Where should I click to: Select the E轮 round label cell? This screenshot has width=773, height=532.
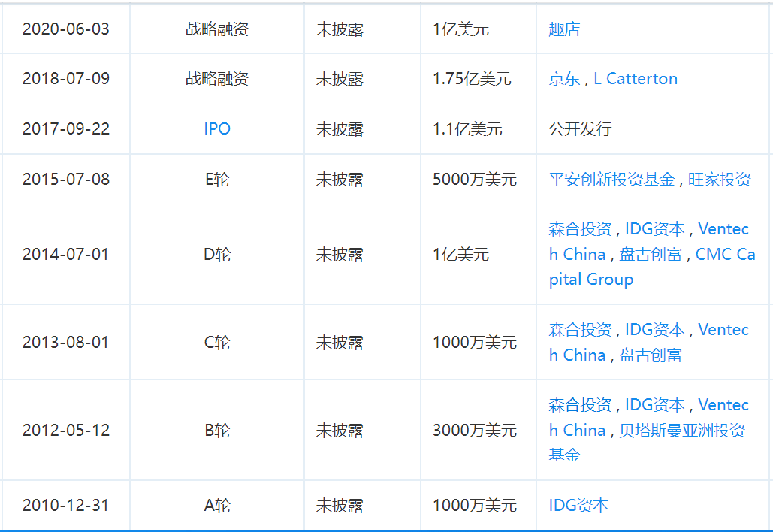click(x=216, y=179)
